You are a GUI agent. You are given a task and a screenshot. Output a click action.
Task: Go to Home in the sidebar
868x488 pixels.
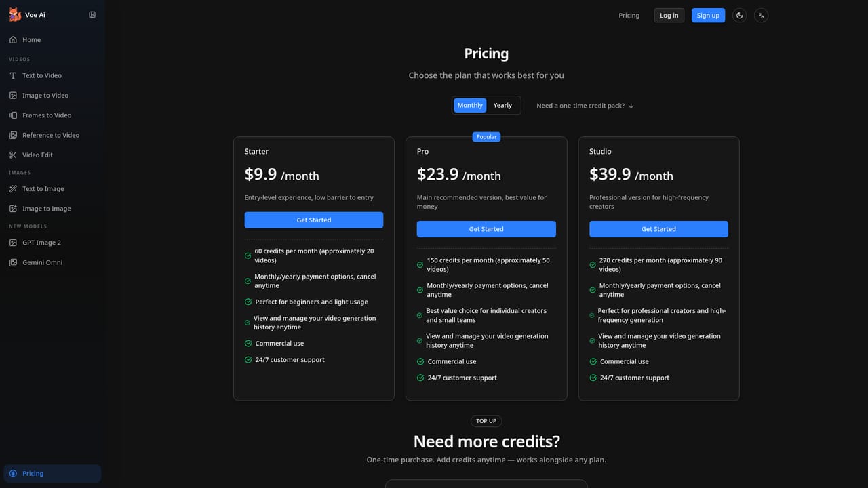(x=52, y=40)
